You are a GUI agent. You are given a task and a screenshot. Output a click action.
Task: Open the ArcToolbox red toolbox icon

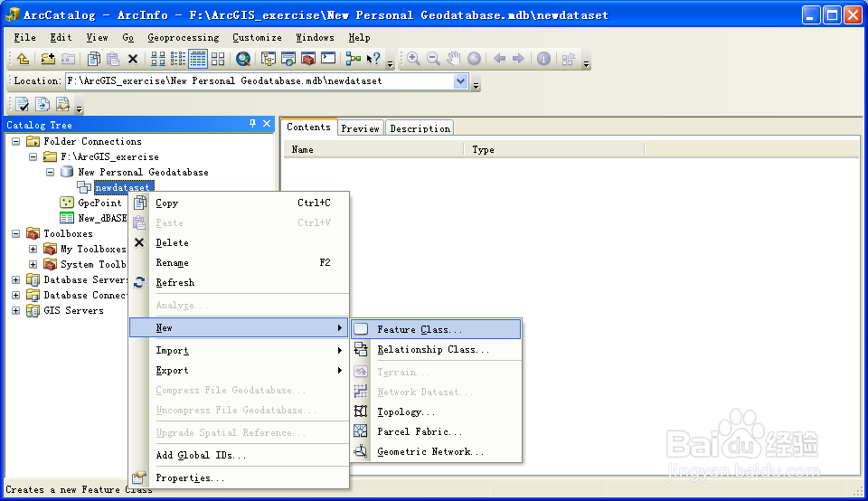(x=308, y=59)
